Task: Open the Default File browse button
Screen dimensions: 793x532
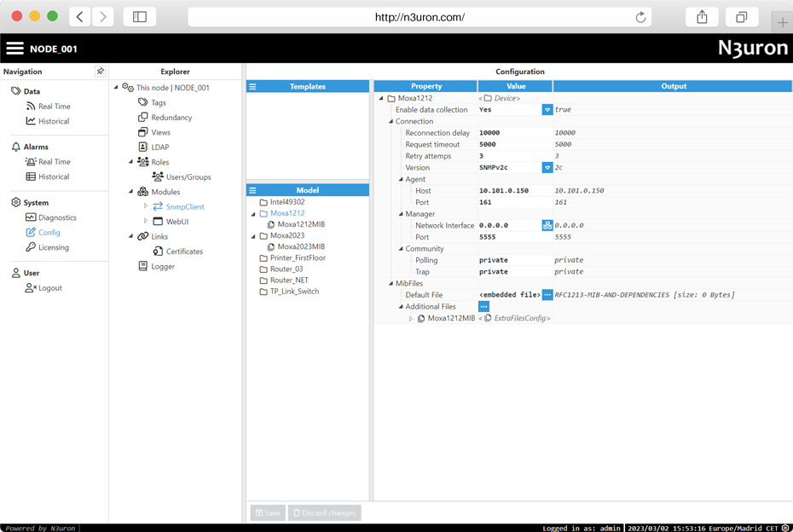Action: [547, 295]
